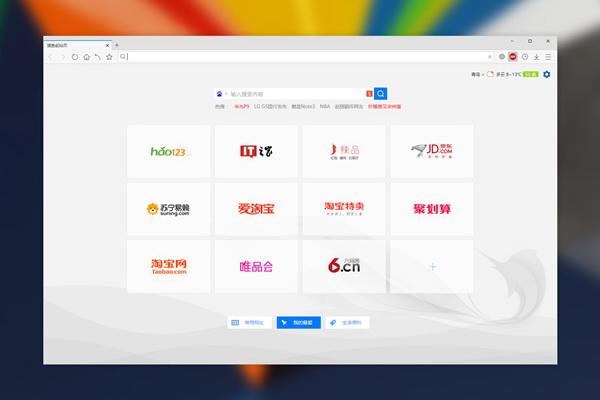
Task: Click the weather cloud icon
Action: click(490, 74)
